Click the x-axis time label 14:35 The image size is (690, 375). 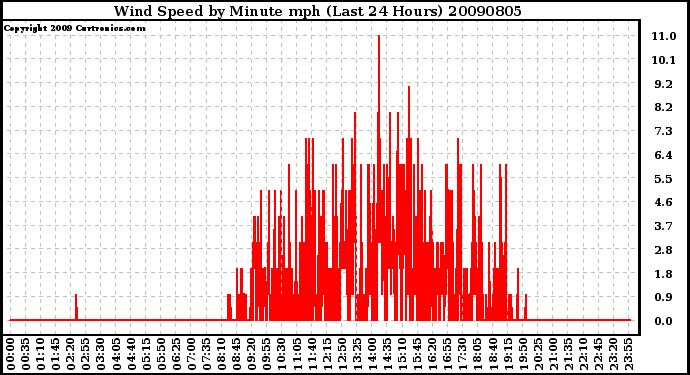coord(387,354)
